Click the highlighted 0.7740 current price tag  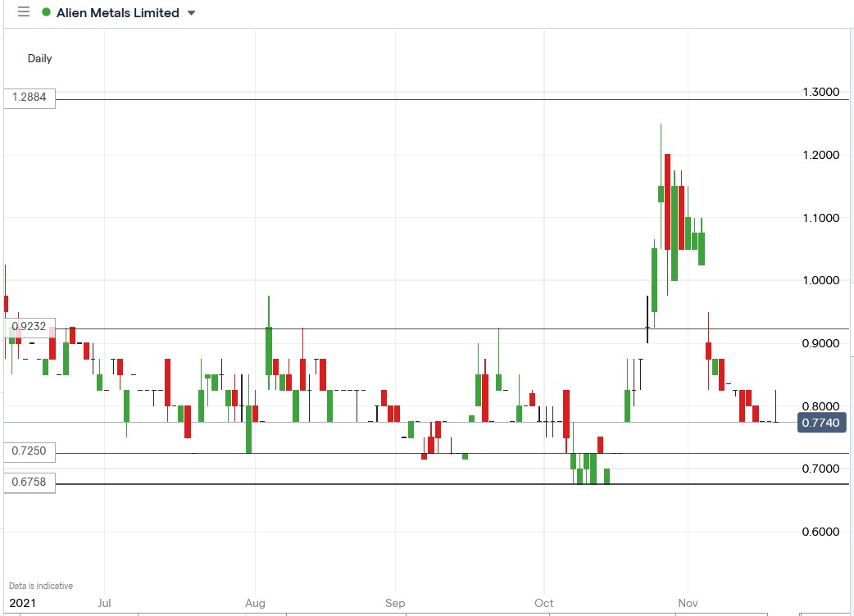[x=824, y=423]
